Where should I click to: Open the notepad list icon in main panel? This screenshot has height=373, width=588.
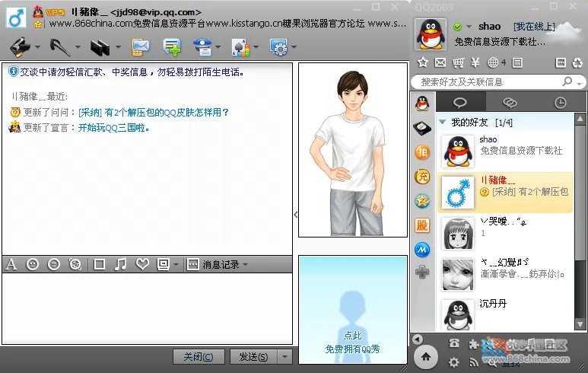tap(517, 62)
